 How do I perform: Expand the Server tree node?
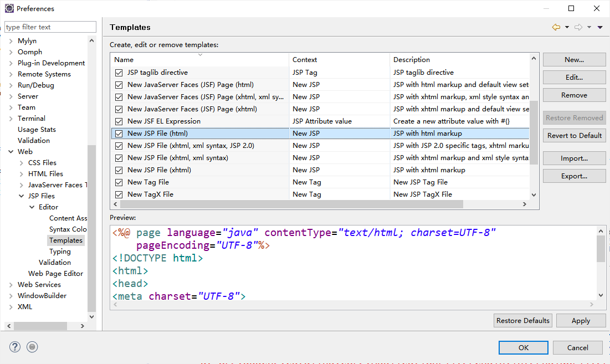click(x=11, y=96)
